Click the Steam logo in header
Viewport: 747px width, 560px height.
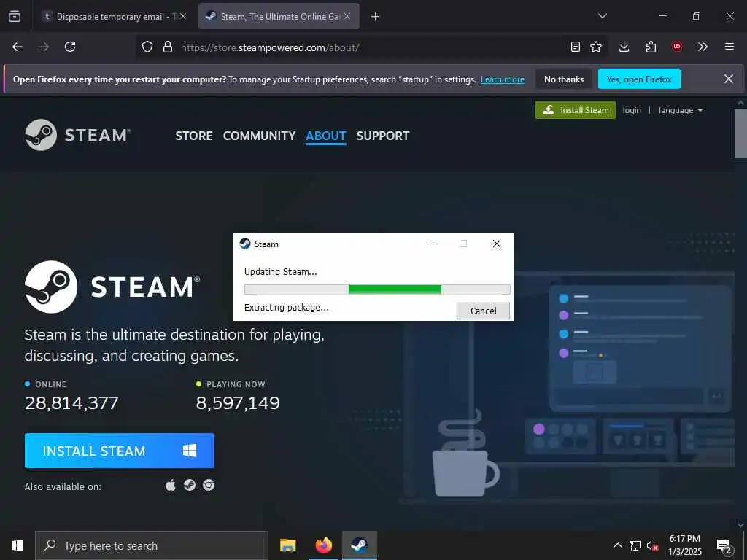coord(77,135)
